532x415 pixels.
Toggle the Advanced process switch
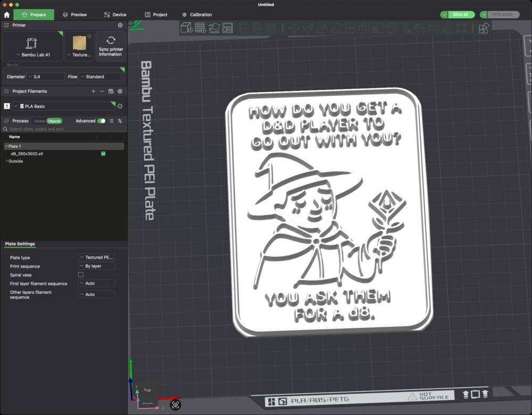101,121
